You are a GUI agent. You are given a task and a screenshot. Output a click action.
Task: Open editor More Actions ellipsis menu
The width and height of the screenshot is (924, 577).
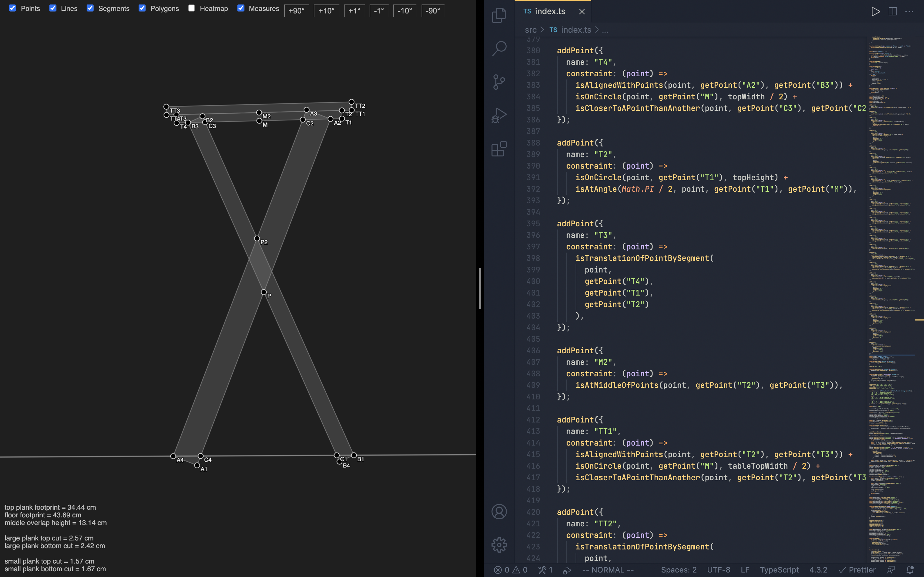coord(910,12)
